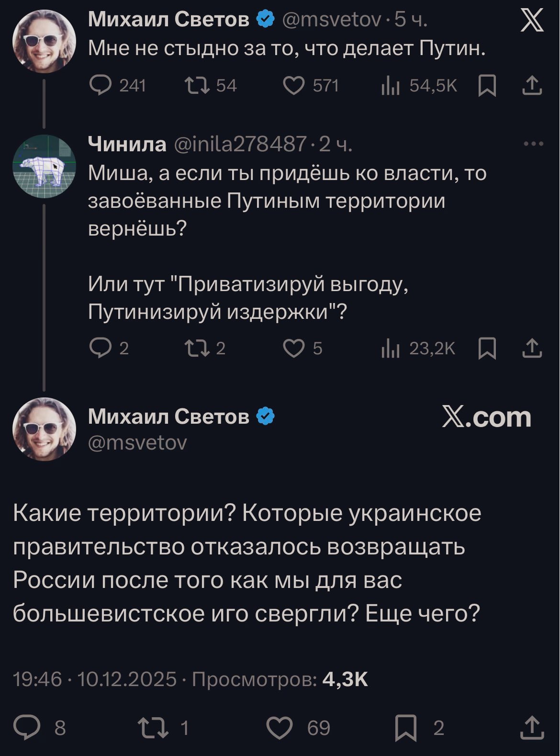Bookmark Чинила's reply tweet
The image size is (560, 756).
tap(487, 349)
